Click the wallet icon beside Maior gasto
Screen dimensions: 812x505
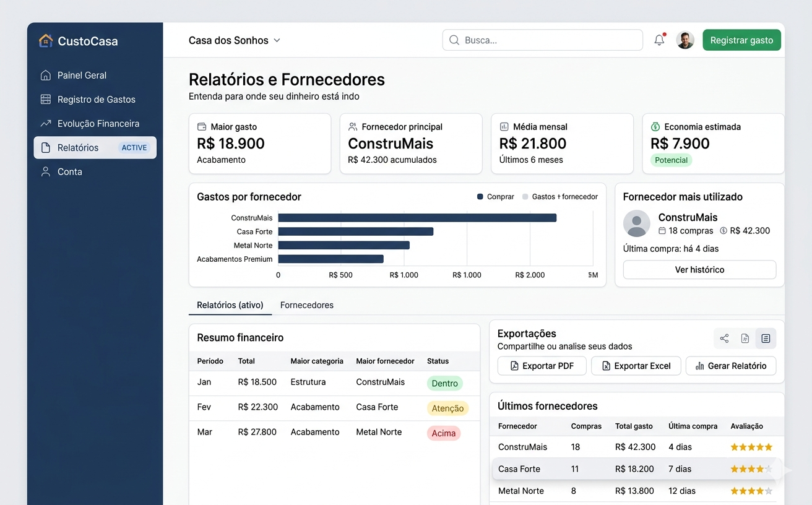point(202,126)
